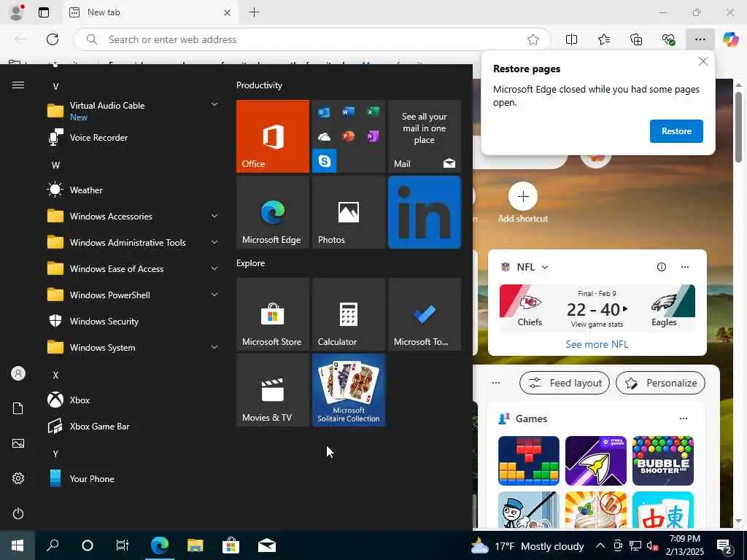This screenshot has height=560, width=747.
Task: Open Weather from the app list
Action: [133, 190]
